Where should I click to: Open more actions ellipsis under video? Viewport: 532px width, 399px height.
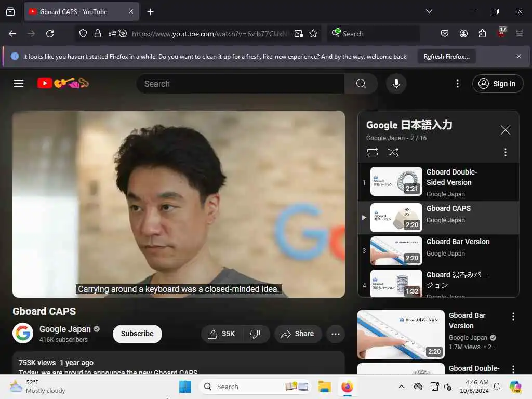(x=336, y=334)
